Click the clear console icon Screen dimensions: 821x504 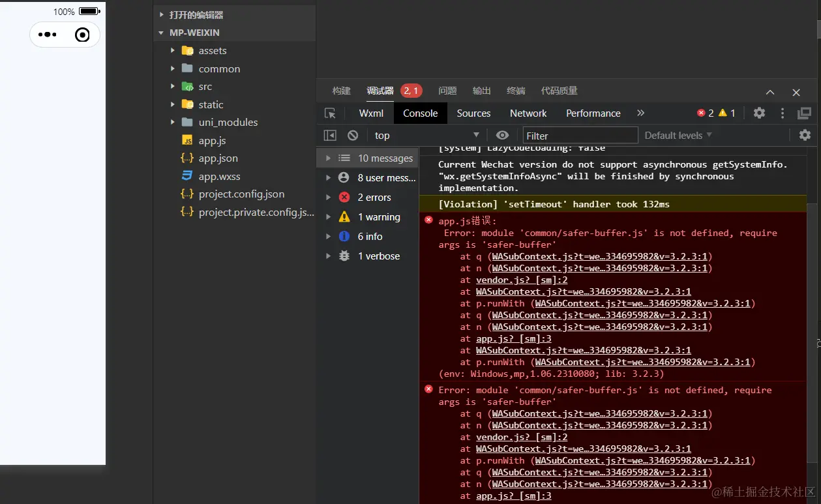[353, 136]
